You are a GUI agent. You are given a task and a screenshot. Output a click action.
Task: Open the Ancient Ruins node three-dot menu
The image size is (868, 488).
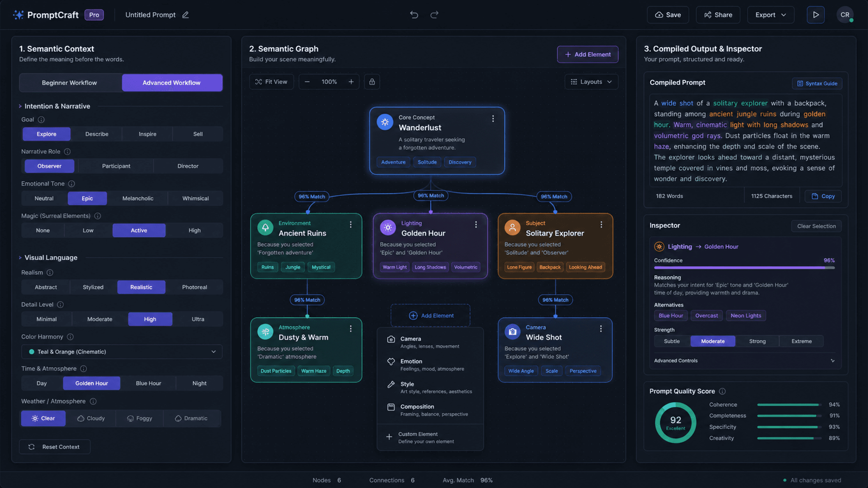(x=351, y=225)
